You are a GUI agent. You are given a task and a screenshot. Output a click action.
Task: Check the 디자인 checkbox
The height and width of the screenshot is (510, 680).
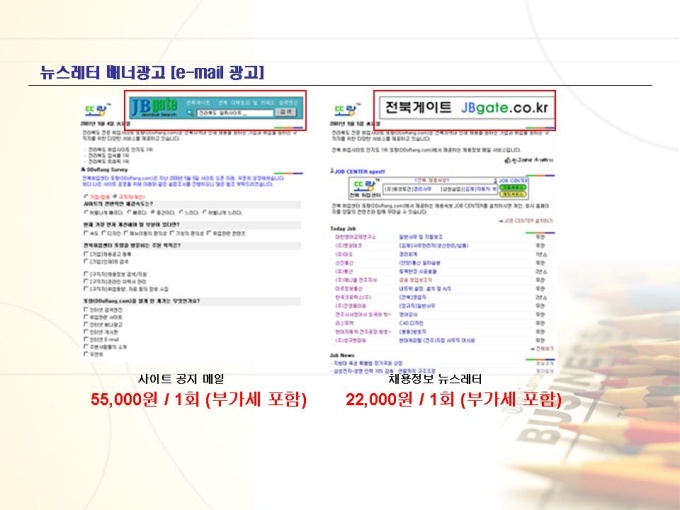105,233
